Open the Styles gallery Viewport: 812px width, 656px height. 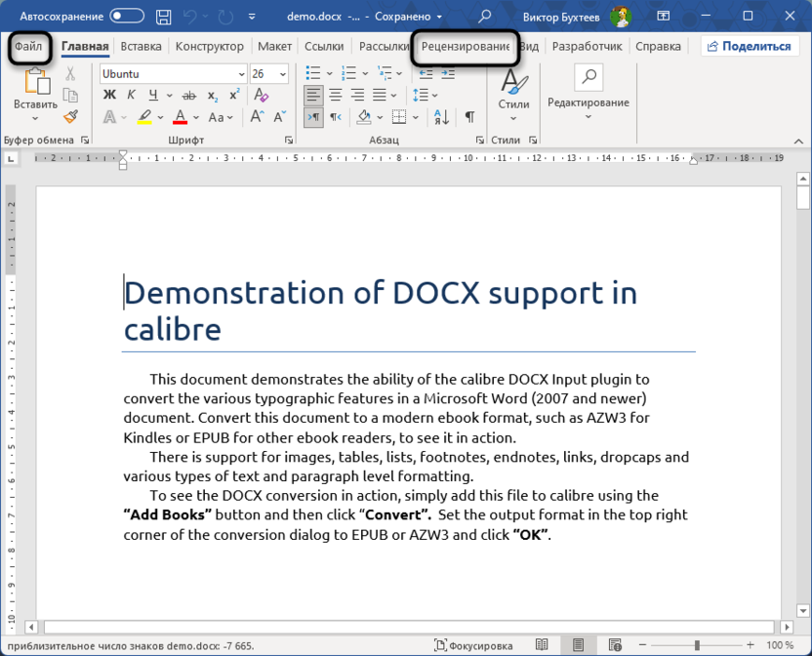point(513,96)
